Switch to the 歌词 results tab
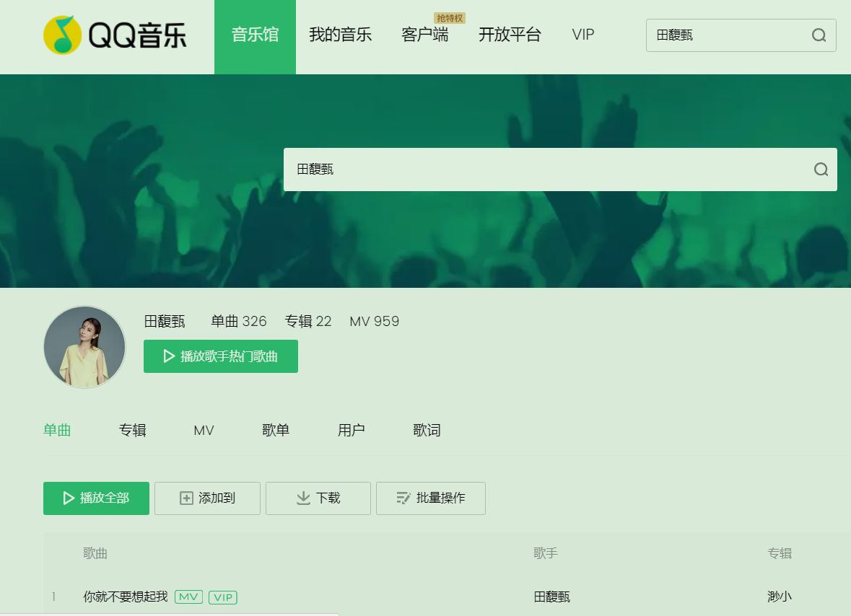The width and height of the screenshot is (851, 616). (427, 430)
